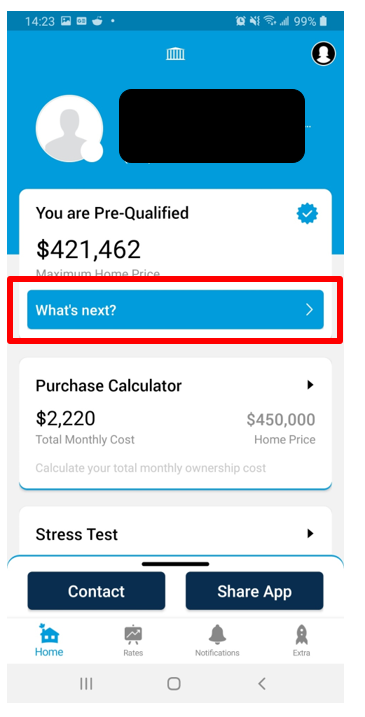Tap the Contact button

pos(96,591)
